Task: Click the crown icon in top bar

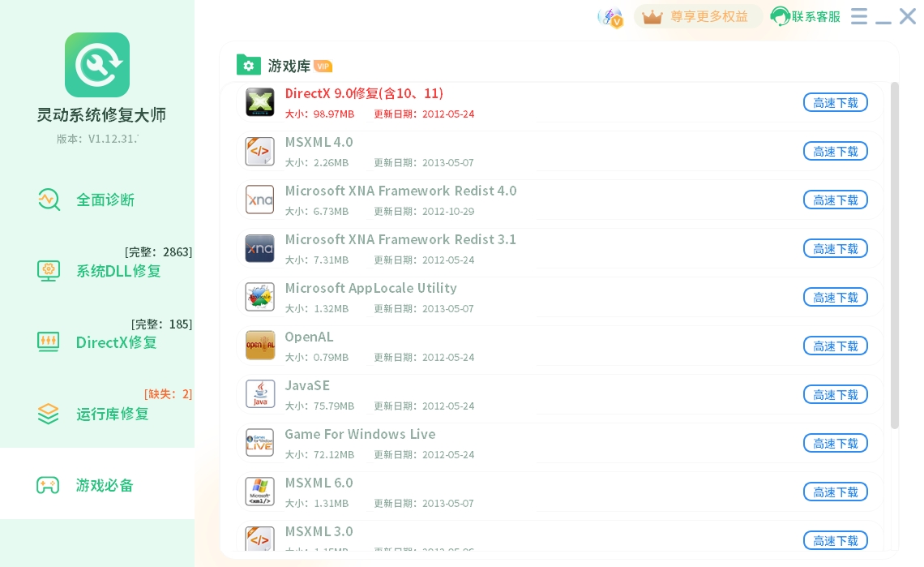Action: 652,16
